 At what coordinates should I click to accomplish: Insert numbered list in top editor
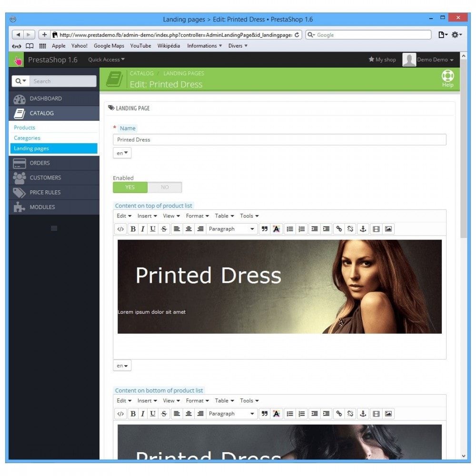301,229
